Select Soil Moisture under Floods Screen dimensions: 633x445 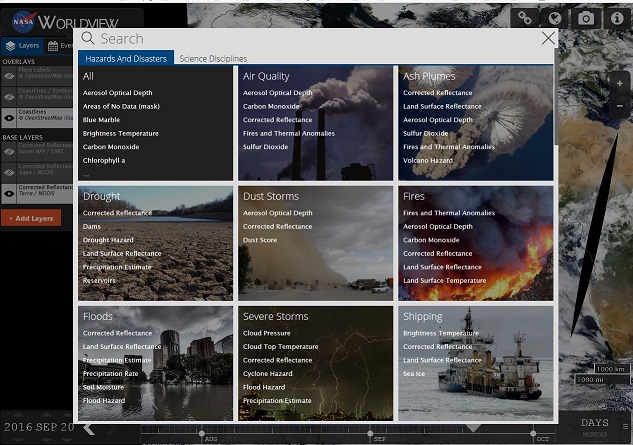tap(103, 387)
